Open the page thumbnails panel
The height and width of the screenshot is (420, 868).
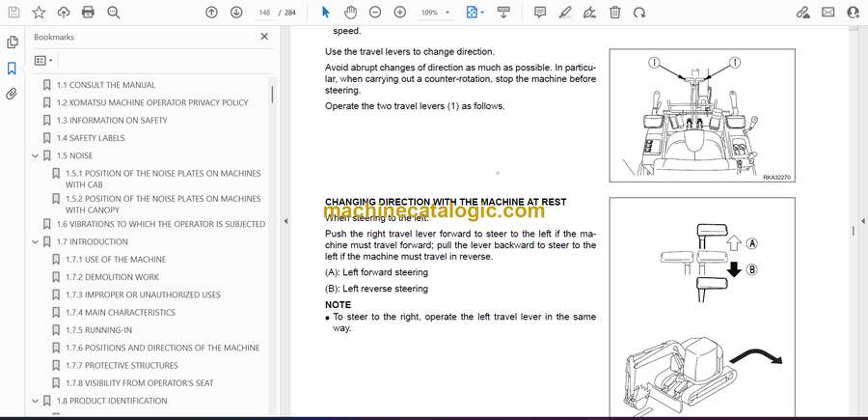coord(12,42)
